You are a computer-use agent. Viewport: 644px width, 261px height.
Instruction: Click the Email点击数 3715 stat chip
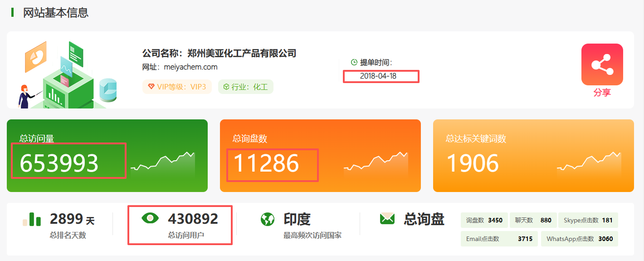499,239
